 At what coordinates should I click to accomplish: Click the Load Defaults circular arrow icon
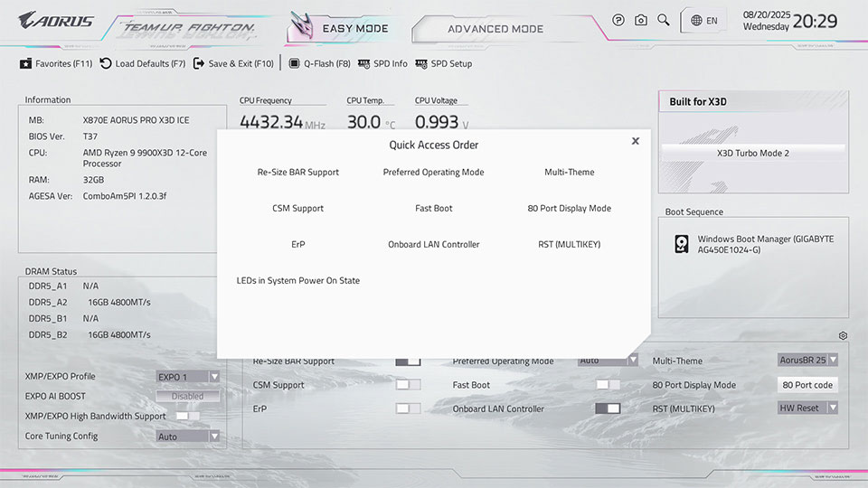point(105,63)
